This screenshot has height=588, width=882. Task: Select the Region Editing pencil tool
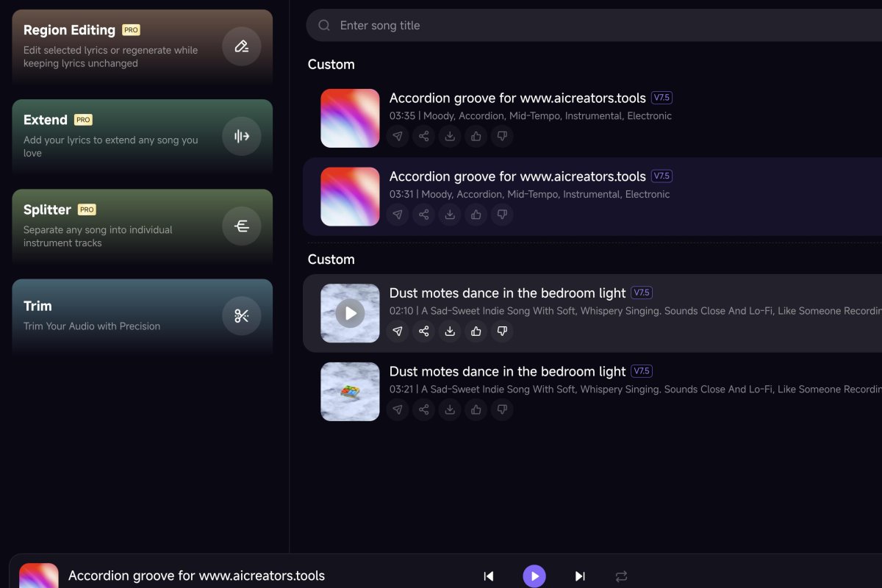pyautogui.click(x=241, y=46)
